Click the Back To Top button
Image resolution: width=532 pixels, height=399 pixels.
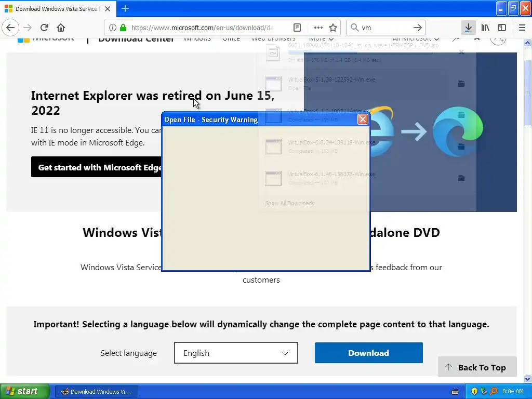coord(477,367)
